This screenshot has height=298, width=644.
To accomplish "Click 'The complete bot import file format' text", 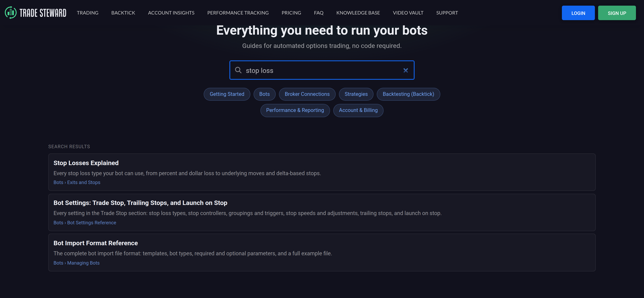I will pyautogui.click(x=193, y=254).
